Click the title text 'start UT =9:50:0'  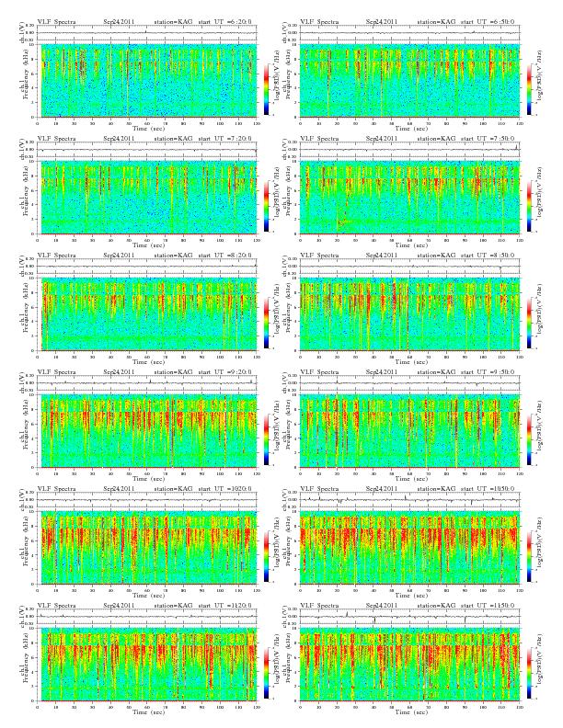(488, 372)
